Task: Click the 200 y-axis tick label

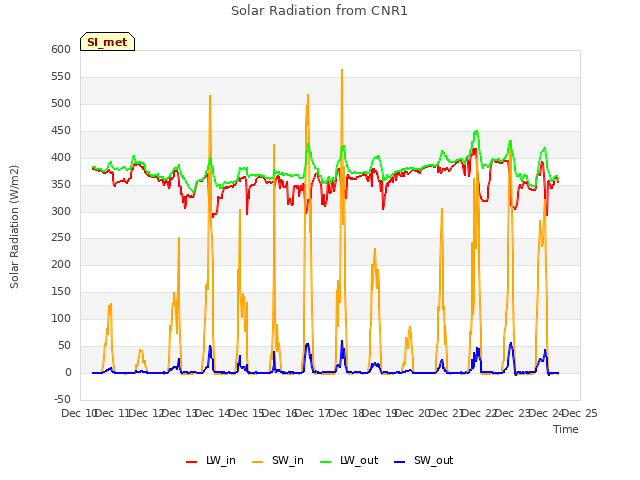Action: click(x=61, y=264)
